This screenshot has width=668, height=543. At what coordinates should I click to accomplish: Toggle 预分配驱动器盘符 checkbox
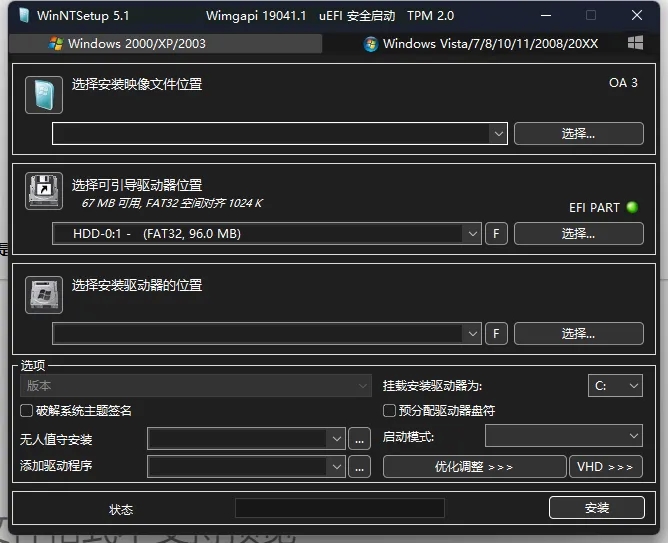[389, 411]
